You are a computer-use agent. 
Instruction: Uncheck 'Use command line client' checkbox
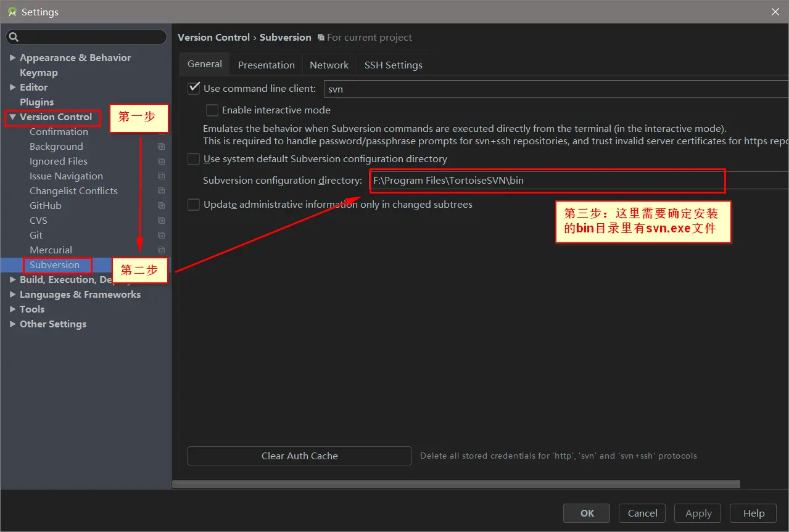[x=194, y=88]
